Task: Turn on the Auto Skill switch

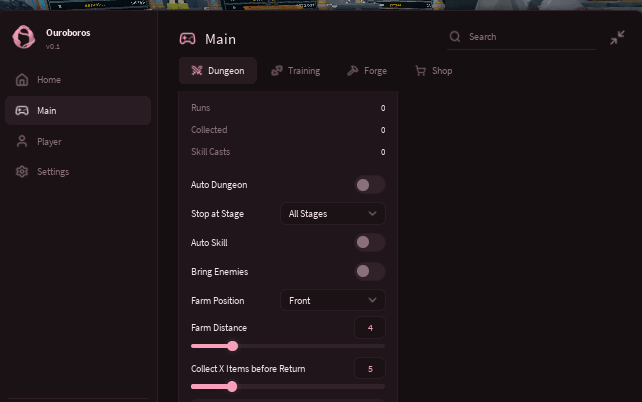Action: (370, 242)
